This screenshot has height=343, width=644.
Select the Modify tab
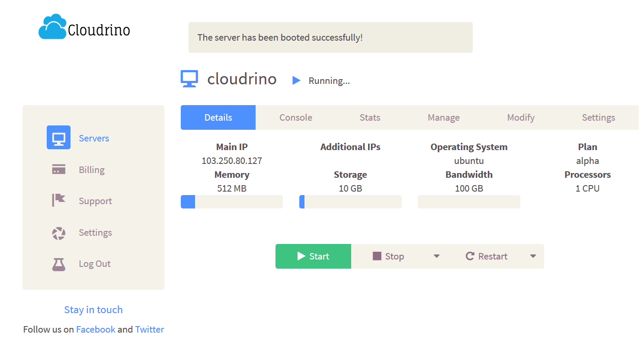pos(521,118)
